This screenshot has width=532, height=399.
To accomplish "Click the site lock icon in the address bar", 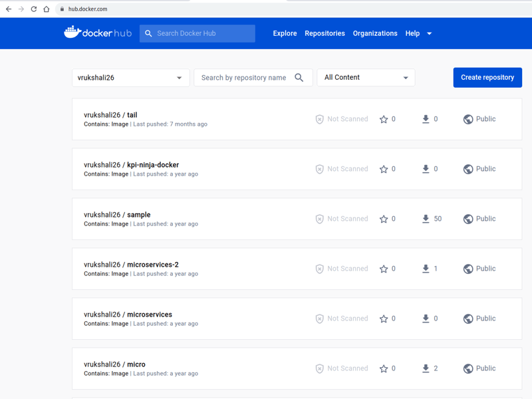I will click(62, 9).
